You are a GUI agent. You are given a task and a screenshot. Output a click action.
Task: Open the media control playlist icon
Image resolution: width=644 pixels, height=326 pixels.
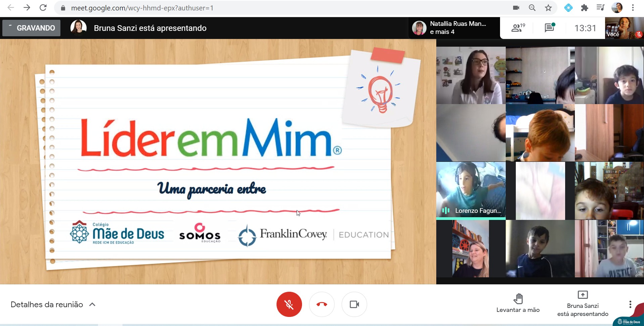600,8
